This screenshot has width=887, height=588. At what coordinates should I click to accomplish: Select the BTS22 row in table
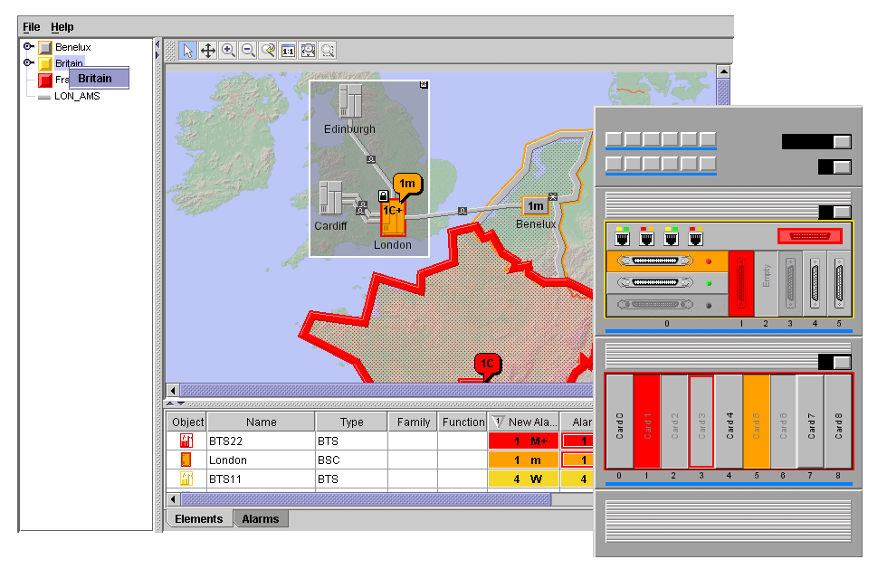click(x=261, y=441)
